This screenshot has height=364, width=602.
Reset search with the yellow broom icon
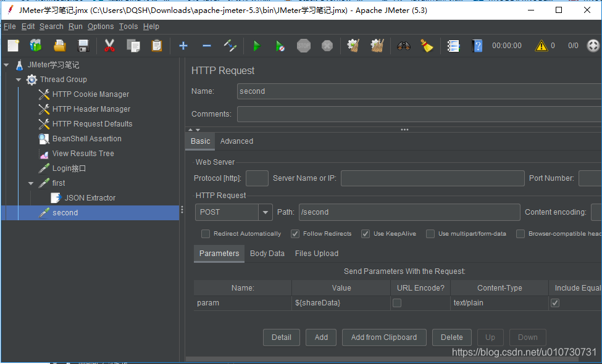coord(427,46)
